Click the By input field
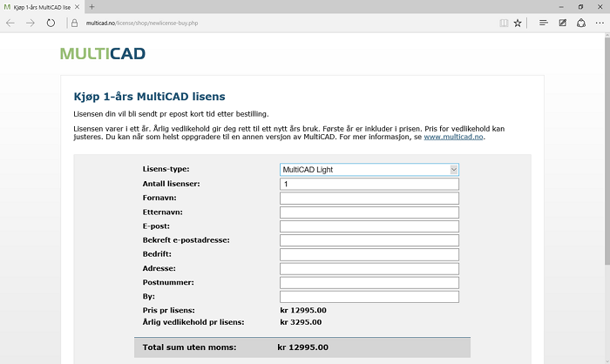 coord(369,297)
